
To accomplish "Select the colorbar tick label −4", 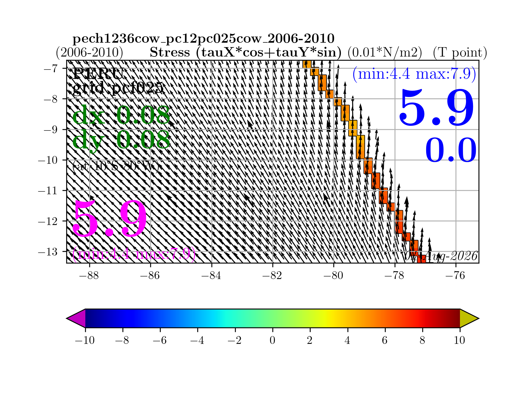I will click(197, 340).
